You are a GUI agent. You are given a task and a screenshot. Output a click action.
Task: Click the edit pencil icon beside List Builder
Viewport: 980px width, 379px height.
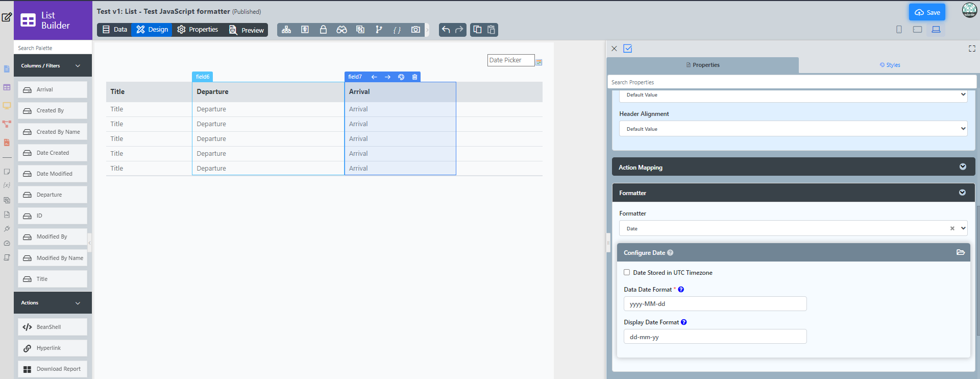[7, 17]
